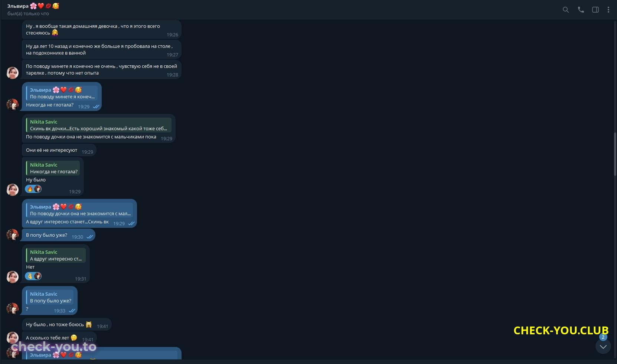Open contact avatar beside the 'Нет' message
The width and height of the screenshot is (617, 364).
(x=13, y=277)
